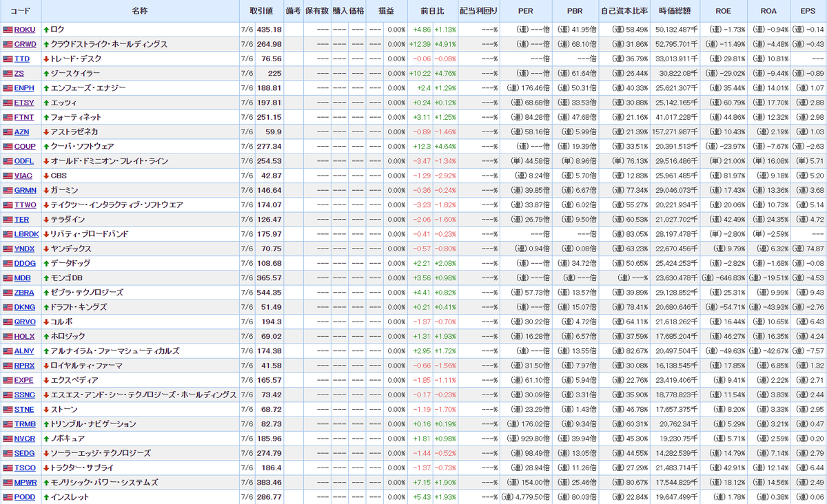Click the red down arrow next to ロイヤルティ・ファーマ
Image resolution: width=827 pixels, height=504 pixels.
click(46, 366)
